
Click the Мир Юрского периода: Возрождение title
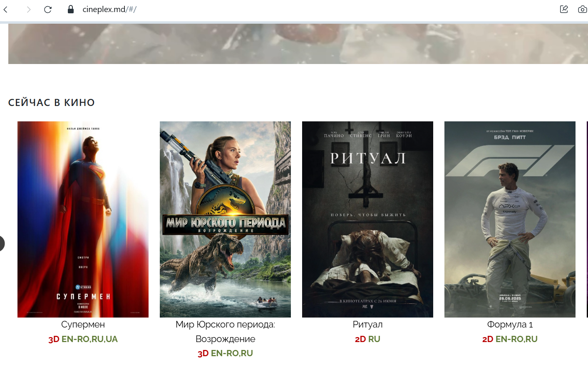(x=225, y=332)
